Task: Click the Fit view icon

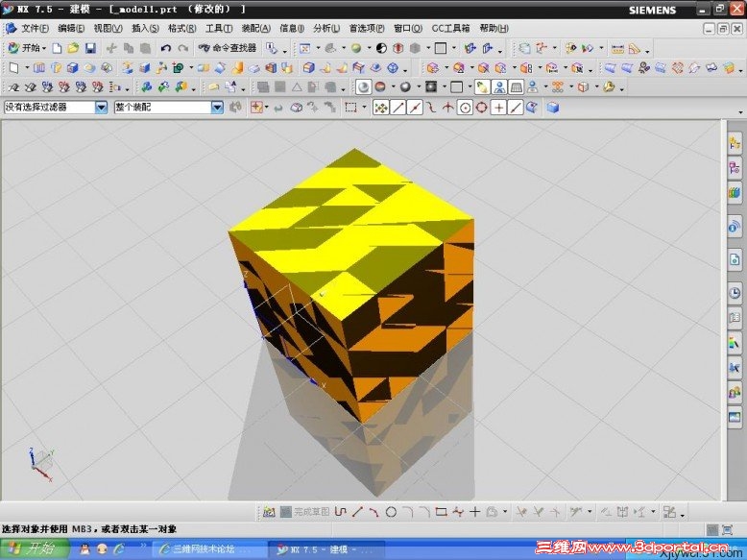Action: click(x=305, y=48)
